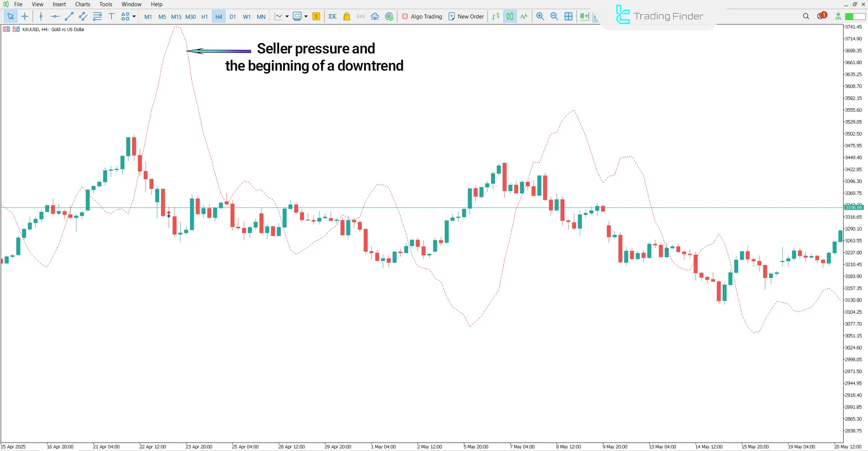Select the Draw trendline tool
Image resolution: width=868 pixels, height=451 pixels.
coord(69,16)
